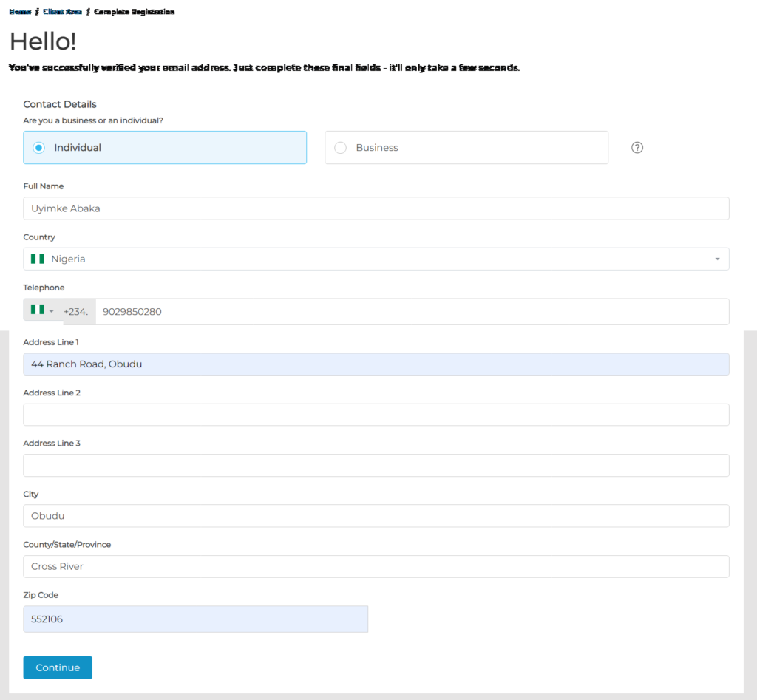The image size is (757, 700).
Task: Click the empty Address Line 3 field
Action: click(x=376, y=466)
